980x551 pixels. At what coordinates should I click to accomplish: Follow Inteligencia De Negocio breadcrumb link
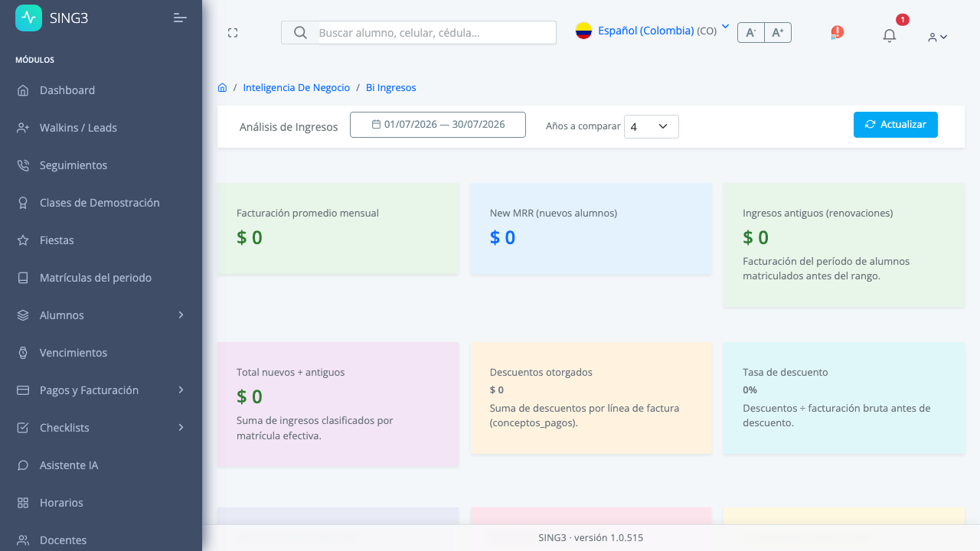pyautogui.click(x=296, y=88)
